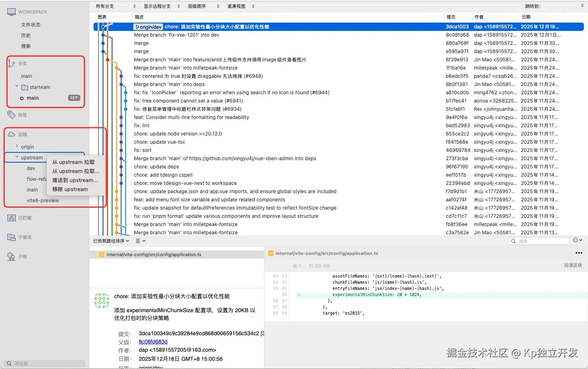Click the commit avatar icon in commit details
Viewport: 588px width, 369px height.
coord(101,300)
